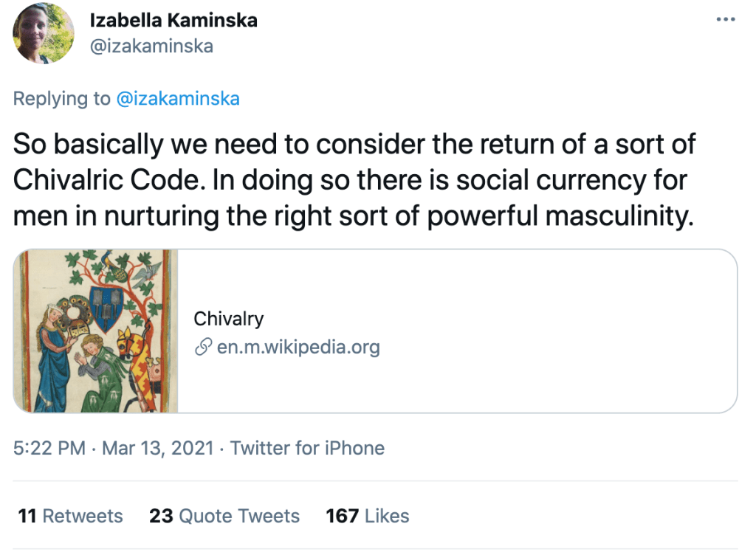Click the Chivalry card title
756x552 pixels.
(x=228, y=319)
